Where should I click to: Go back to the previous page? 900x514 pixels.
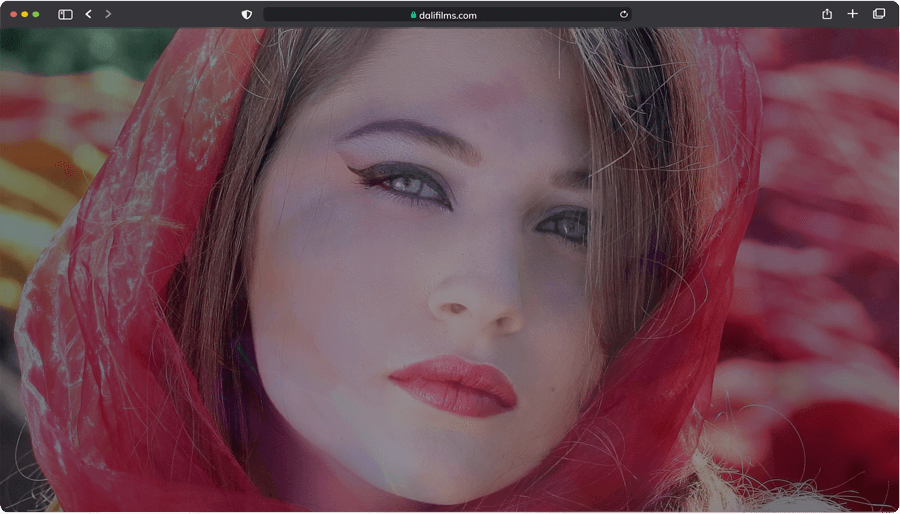pyautogui.click(x=88, y=14)
